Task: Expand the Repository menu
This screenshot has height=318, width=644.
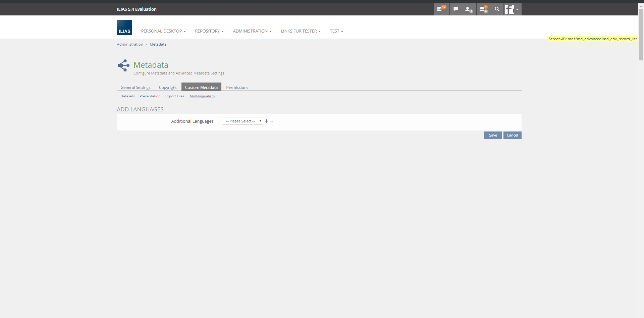Action: pyautogui.click(x=209, y=31)
